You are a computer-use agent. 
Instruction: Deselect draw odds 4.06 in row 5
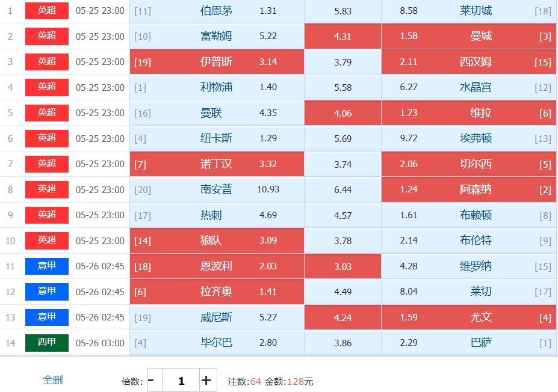point(343,113)
